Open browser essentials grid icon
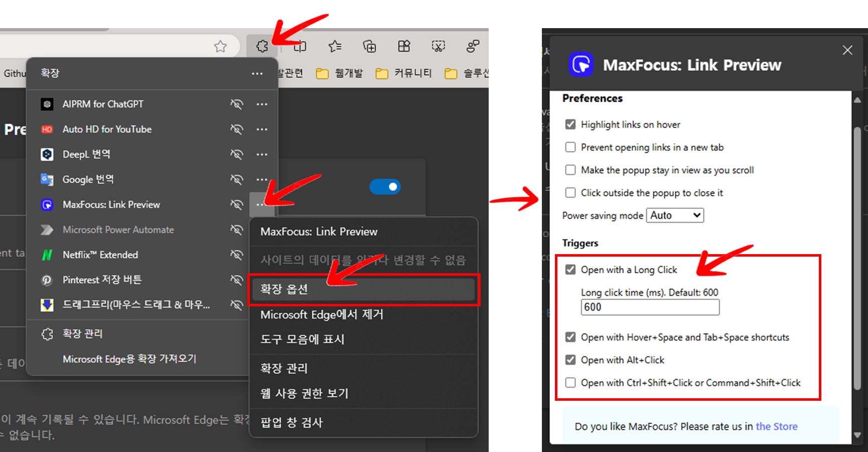This screenshot has height=452, width=868. (404, 47)
